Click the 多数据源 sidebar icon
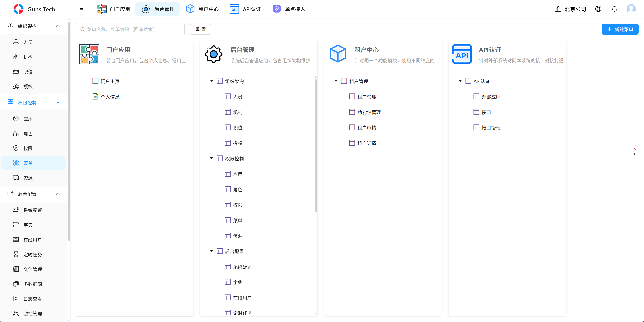The height and width of the screenshot is (322, 644). tap(16, 284)
